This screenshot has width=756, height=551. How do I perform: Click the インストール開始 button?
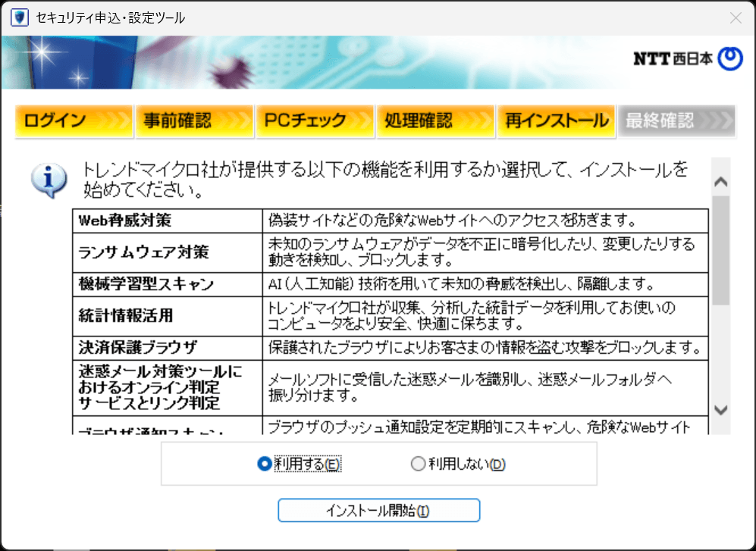[378, 510]
